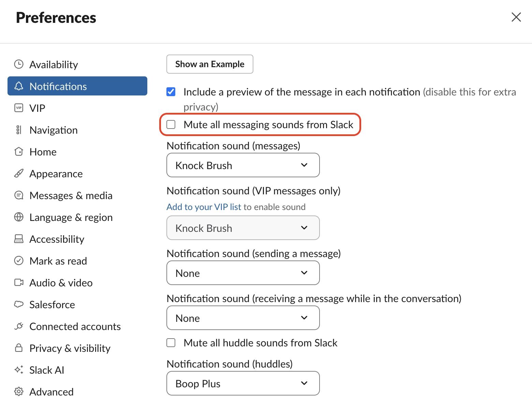The image size is (532, 403).
Task: Click the Language & region globe icon
Action: point(19,217)
